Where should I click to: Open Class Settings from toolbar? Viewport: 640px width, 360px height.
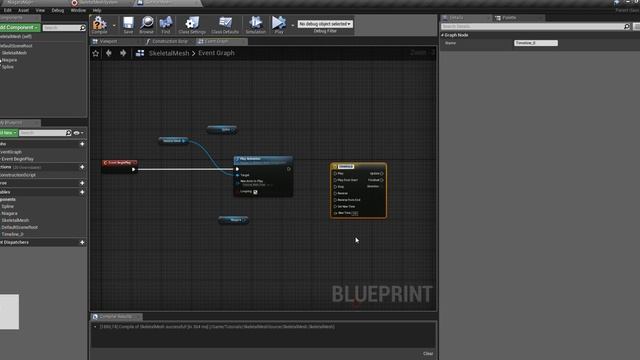(192, 24)
